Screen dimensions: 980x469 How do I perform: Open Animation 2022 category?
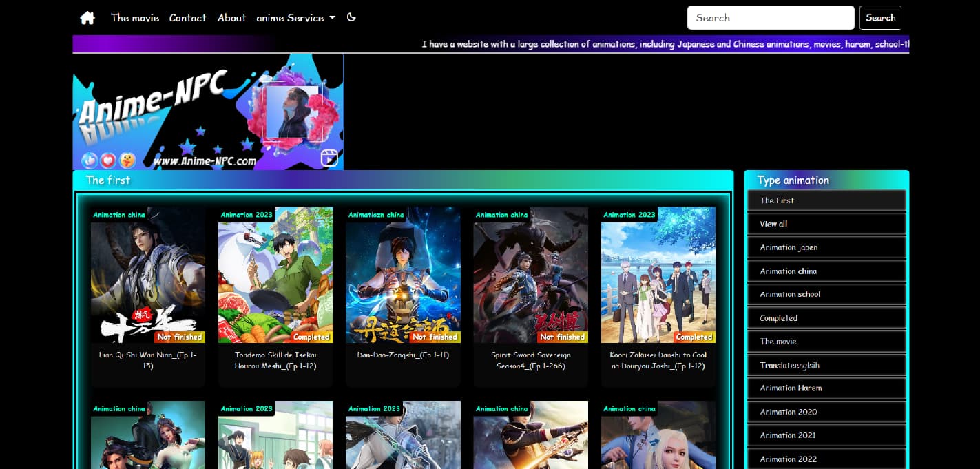pyautogui.click(x=826, y=459)
